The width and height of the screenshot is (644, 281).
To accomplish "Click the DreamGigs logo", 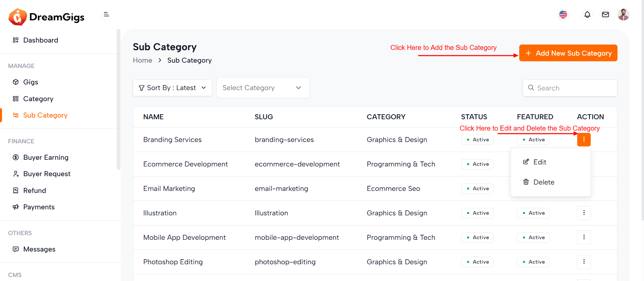I will pyautogui.click(x=46, y=17).
